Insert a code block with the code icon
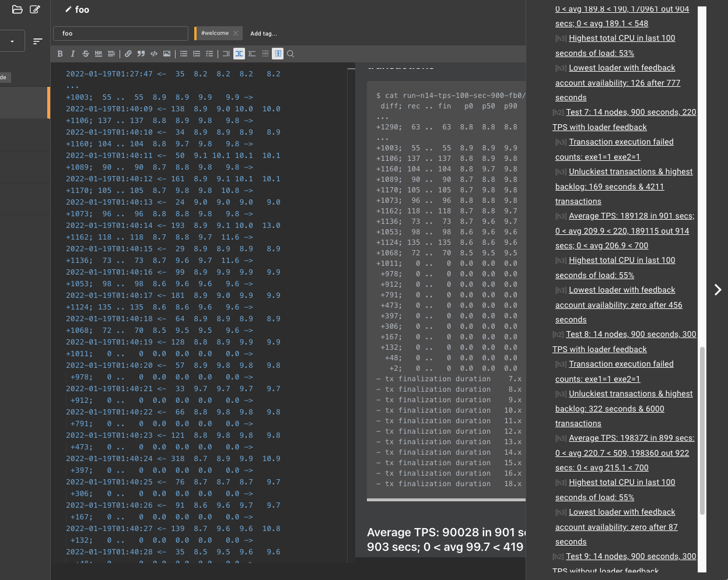Image resolution: width=728 pixels, height=580 pixels. (x=154, y=54)
